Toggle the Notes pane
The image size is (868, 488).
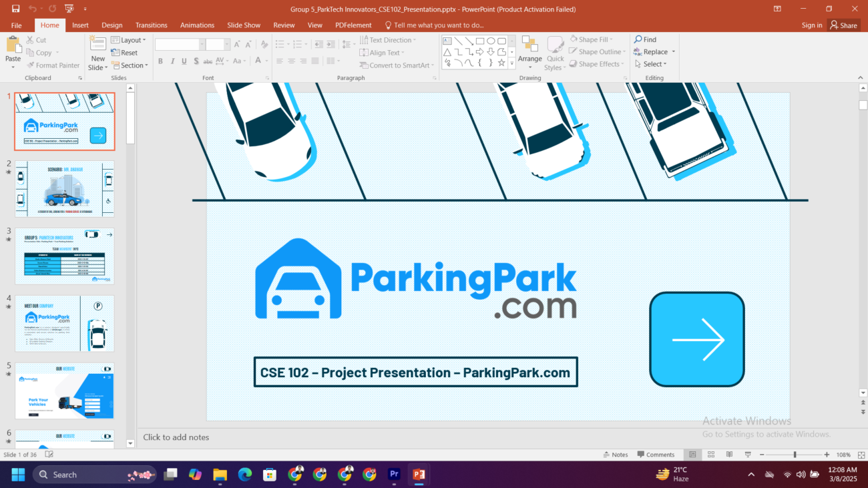(x=615, y=455)
